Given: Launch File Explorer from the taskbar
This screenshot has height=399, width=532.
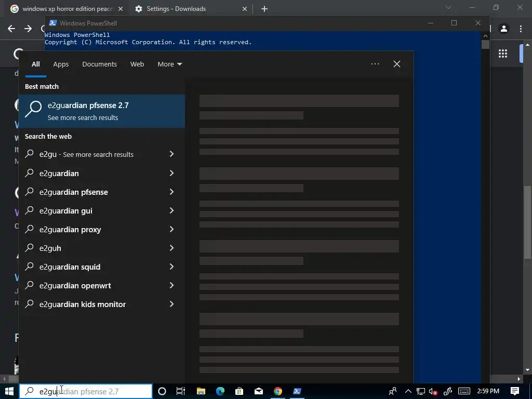Looking at the screenshot, I should (x=201, y=391).
